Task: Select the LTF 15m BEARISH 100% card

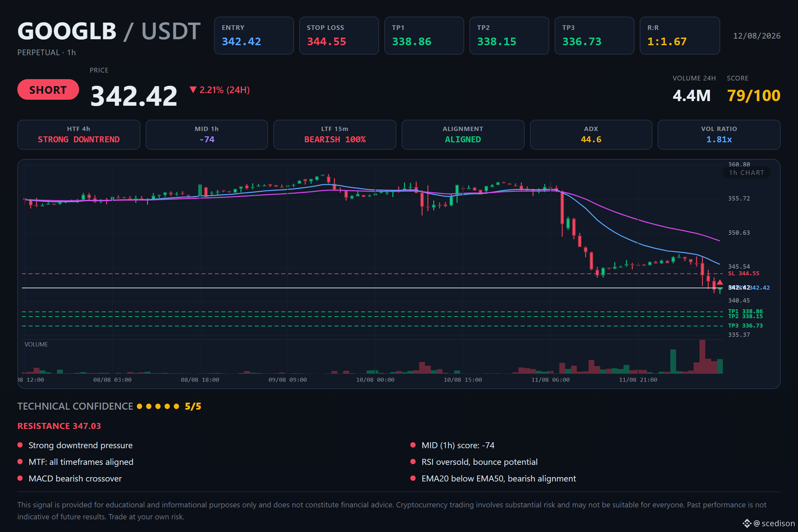Action: pos(335,135)
